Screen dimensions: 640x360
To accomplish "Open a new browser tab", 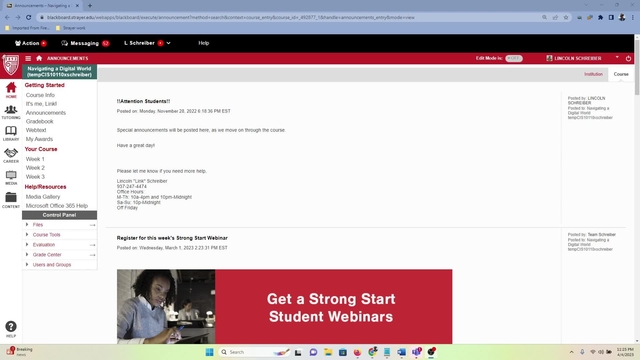I will coord(90,6).
